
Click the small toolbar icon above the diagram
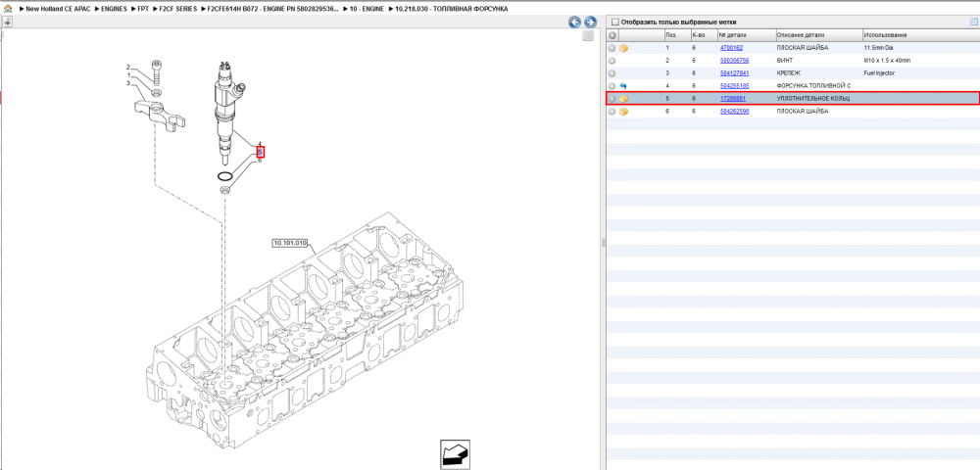click(7, 23)
